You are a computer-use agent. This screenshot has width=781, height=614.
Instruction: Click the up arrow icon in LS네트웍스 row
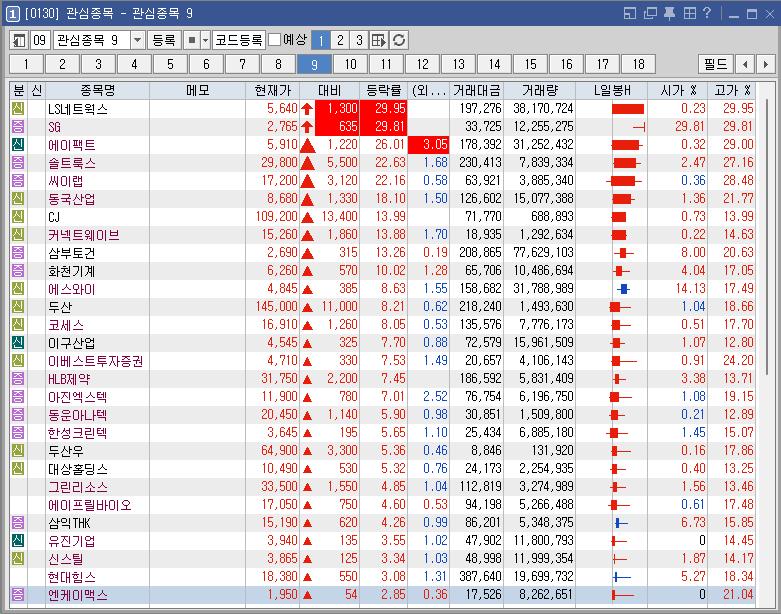[307, 109]
